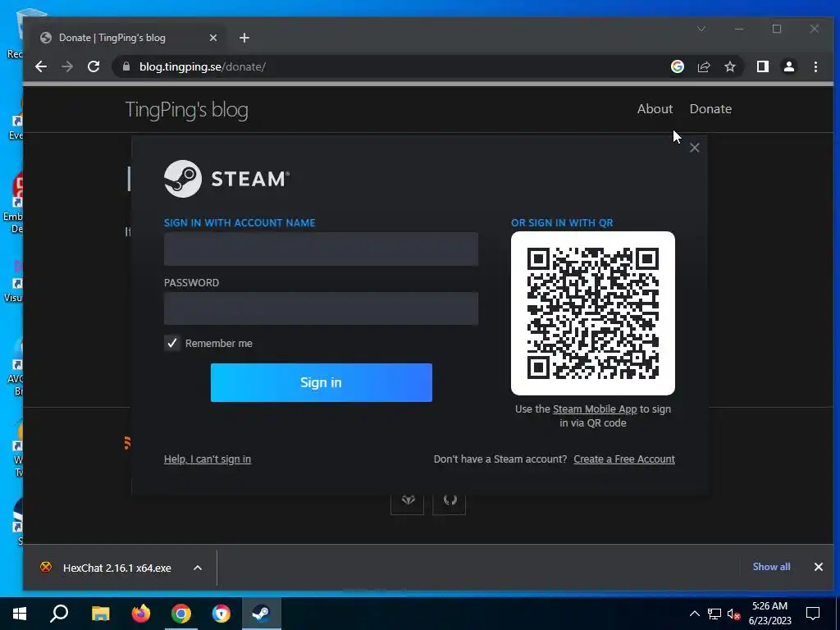The image size is (840, 630).
Task: Toggle the Remember me checkbox
Action: [x=172, y=343]
